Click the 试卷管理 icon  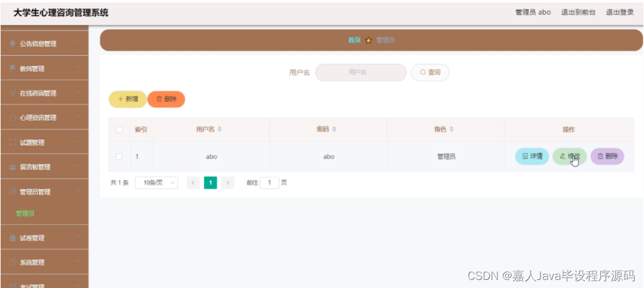12,238
